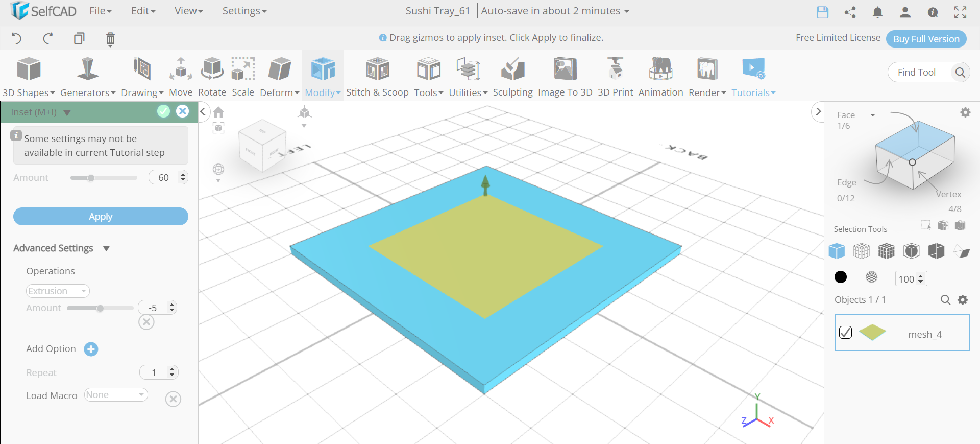Open the Tools dropdown

tap(429, 77)
